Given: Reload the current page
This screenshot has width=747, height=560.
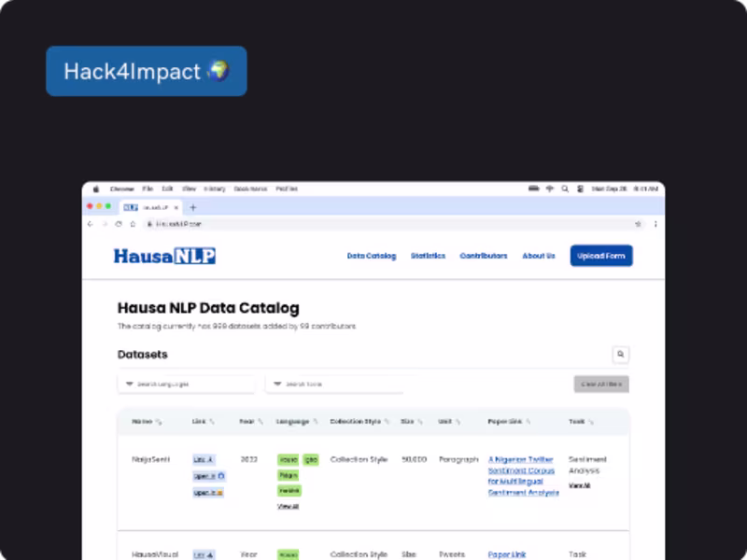Looking at the screenshot, I should tap(119, 224).
